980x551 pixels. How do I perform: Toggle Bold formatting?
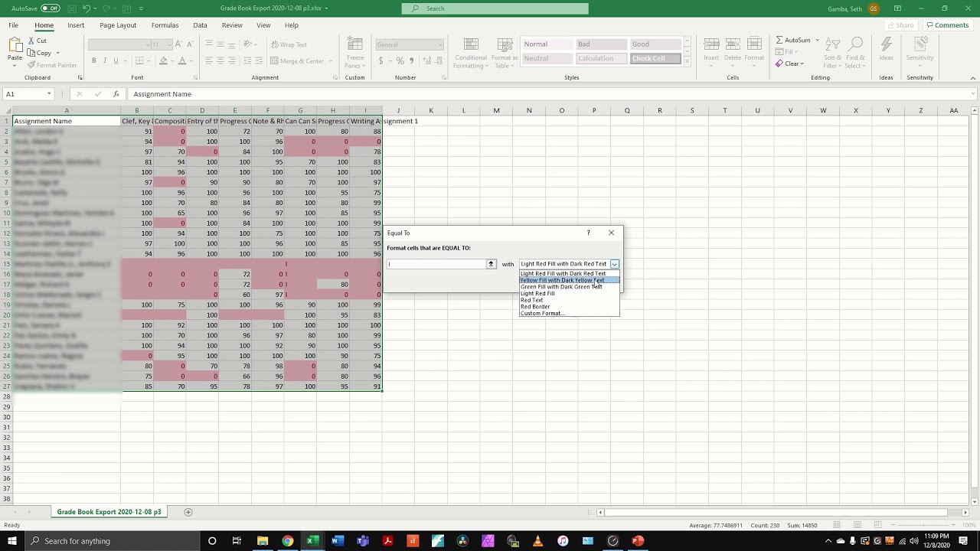point(94,61)
